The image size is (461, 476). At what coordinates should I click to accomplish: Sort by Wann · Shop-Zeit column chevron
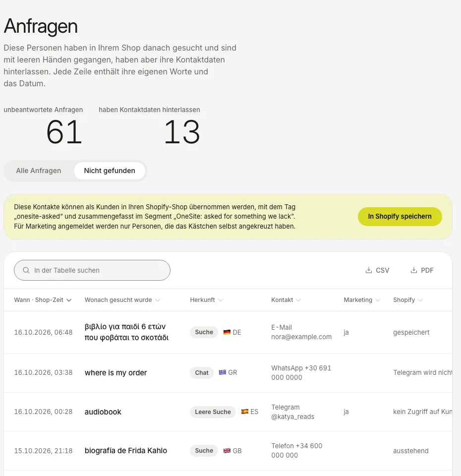[69, 300]
